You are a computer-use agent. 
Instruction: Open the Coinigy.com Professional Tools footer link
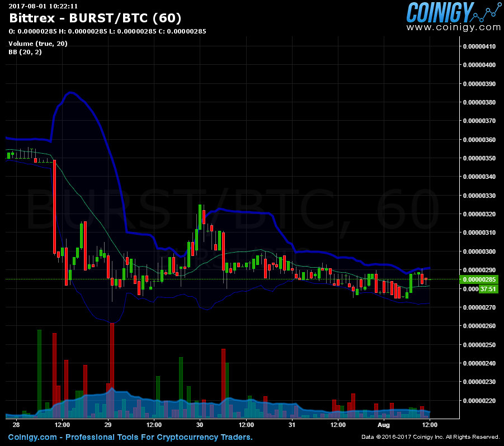130,437
